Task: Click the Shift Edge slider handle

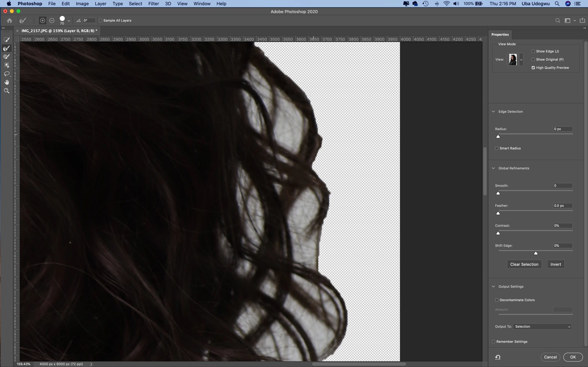Action: [x=536, y=253]
